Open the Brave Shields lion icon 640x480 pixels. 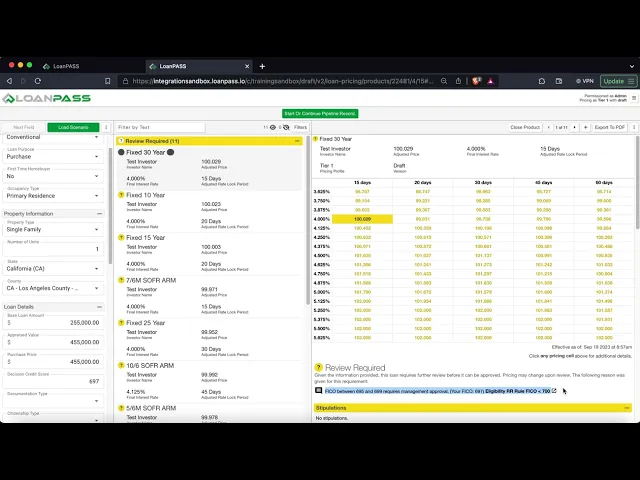(x=476, y=81)
